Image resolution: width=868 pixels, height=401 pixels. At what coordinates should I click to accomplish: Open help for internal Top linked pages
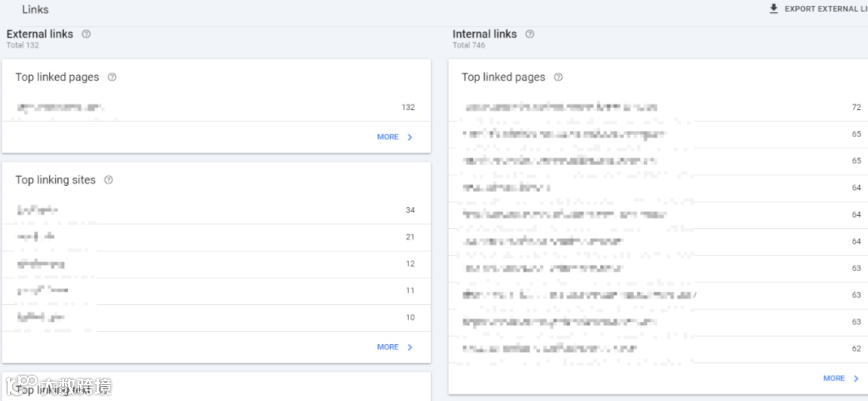pyautogui.click(x=558, y=77)
